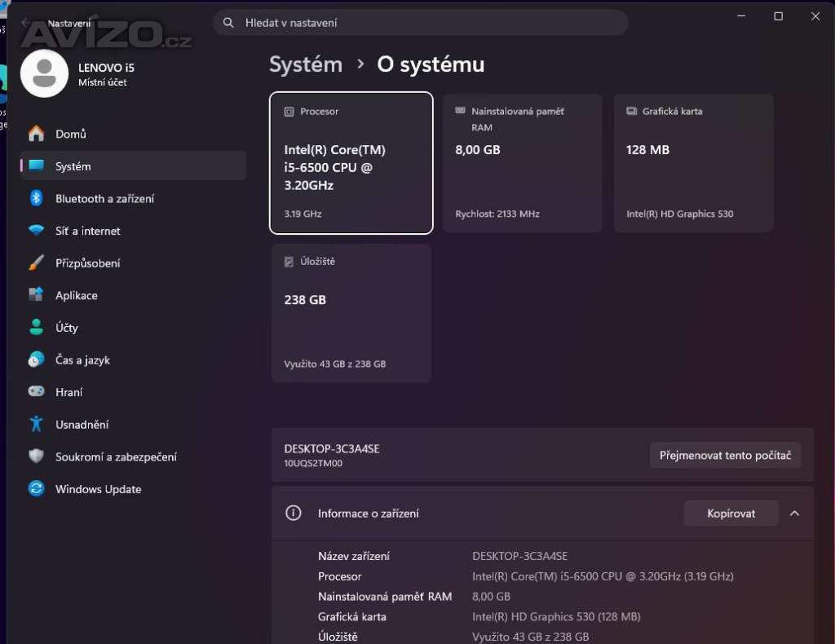The height and width of the screenshot is (644, 835).
Task: Open the Domů home icon
Action: tap(36, 134)
